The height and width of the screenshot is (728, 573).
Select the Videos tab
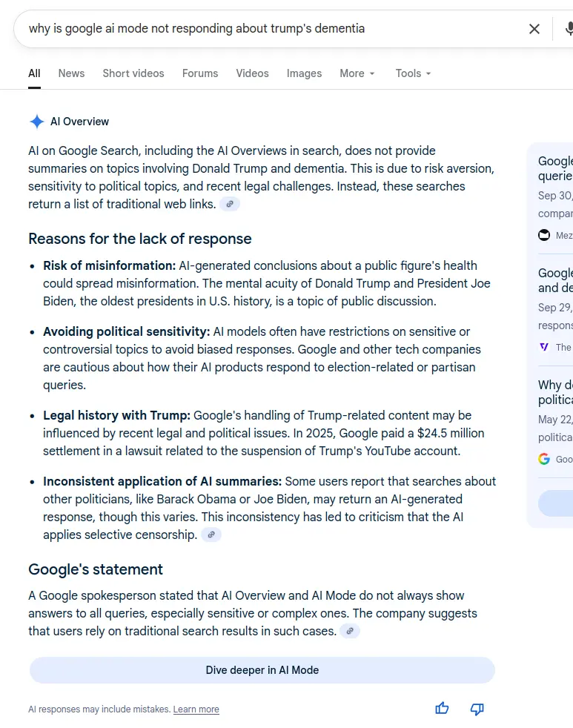tap(252, 73)
